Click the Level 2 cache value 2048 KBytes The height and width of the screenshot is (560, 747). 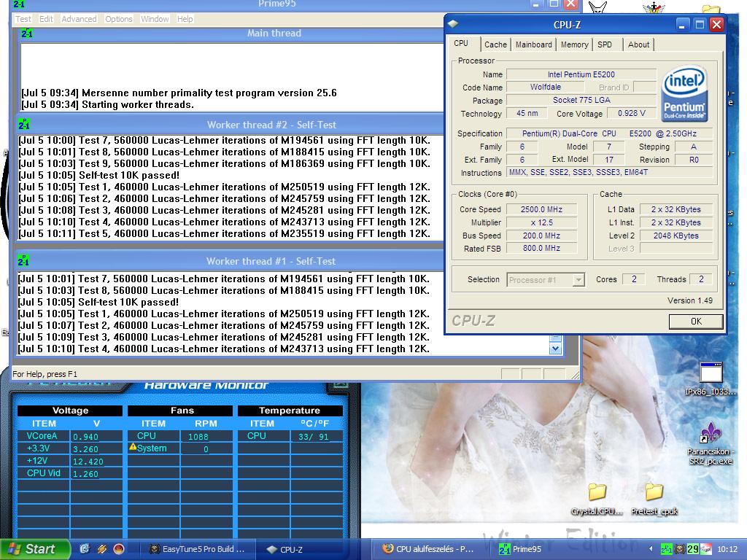click(676, 236)
